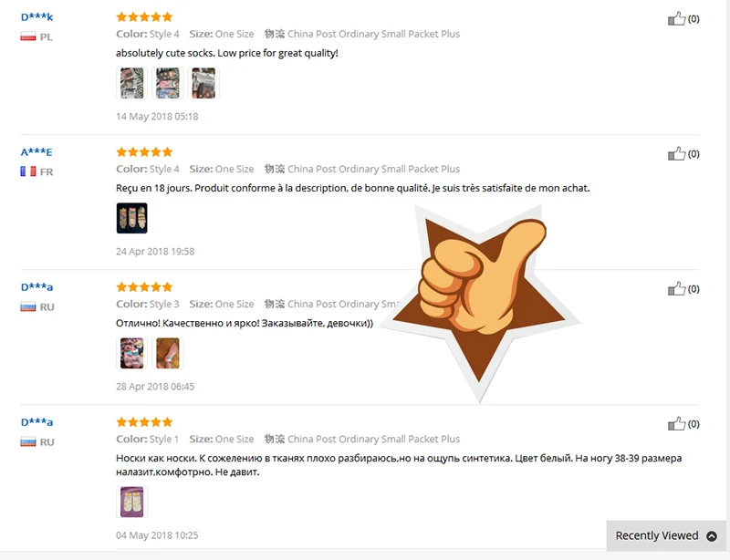Click the France flag icon
This screenshot has width=730, height=560.
click(28, 171)
